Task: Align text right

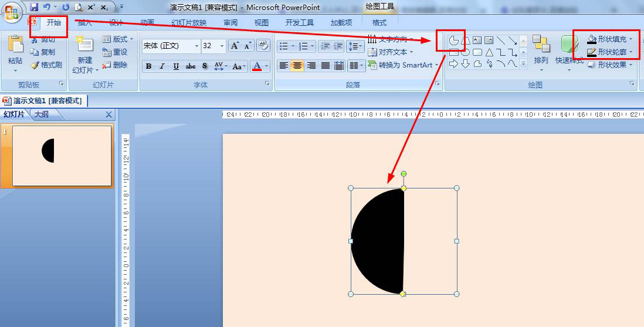Action: [x=311, y=65]
